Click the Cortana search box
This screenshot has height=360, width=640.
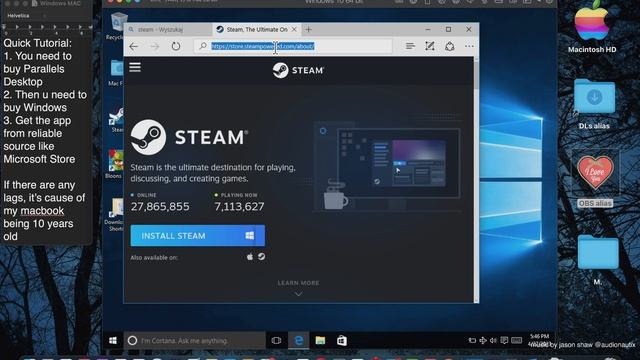tap(194, 340)
